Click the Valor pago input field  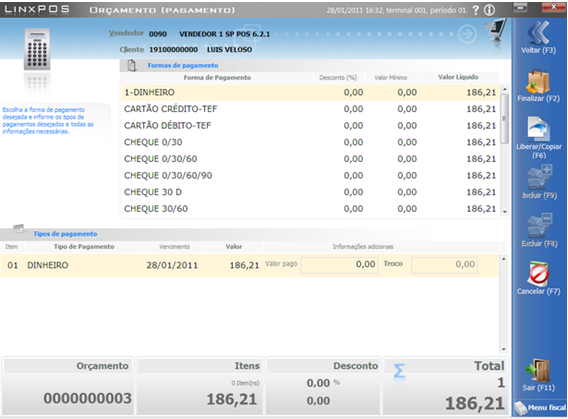(339, 265)
